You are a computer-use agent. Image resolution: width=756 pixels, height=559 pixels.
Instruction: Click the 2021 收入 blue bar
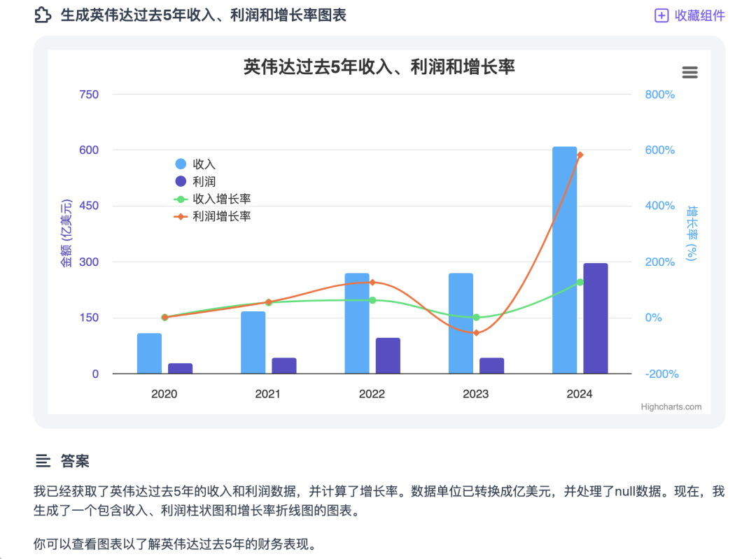[253, 343]
